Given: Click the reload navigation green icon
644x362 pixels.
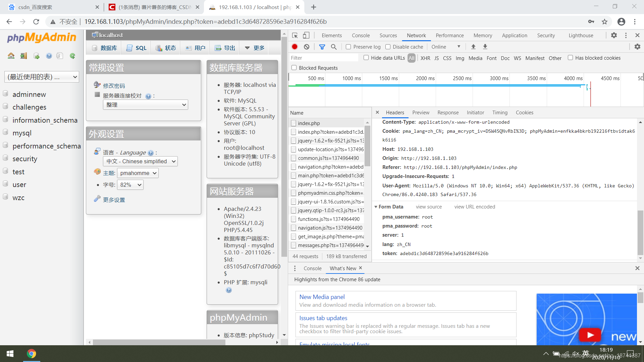Looking at the screenshot, I should 72,56.
